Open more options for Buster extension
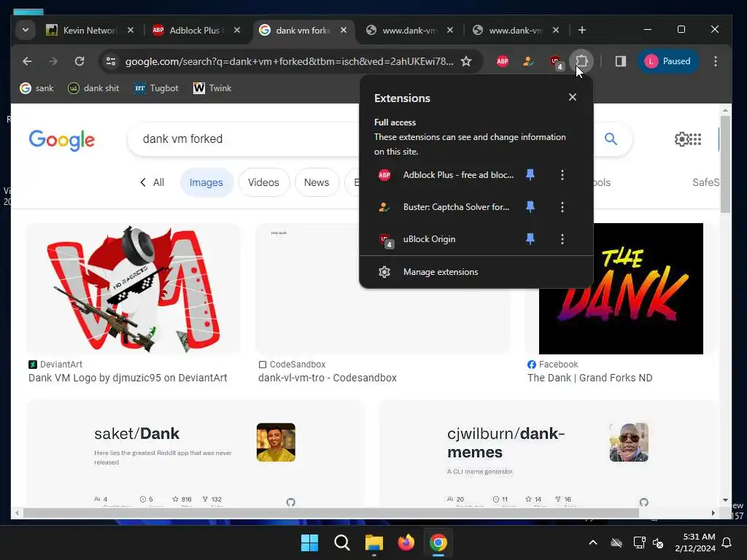 coord(562,207)
